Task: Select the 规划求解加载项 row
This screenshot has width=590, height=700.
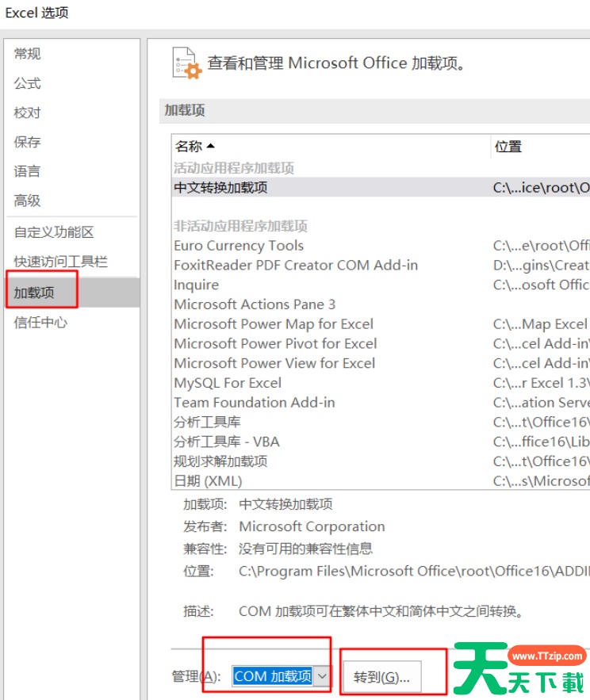Action: tap(381, 461)
